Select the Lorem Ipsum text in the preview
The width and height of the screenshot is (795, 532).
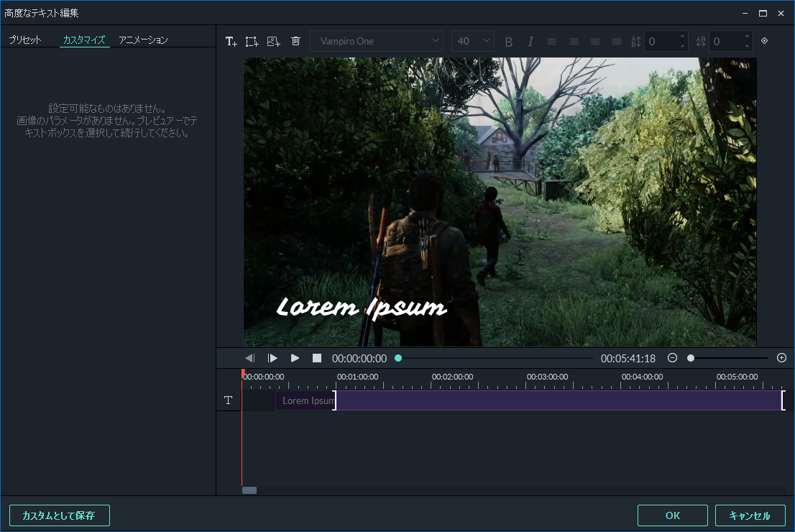[x=362, y=307]
